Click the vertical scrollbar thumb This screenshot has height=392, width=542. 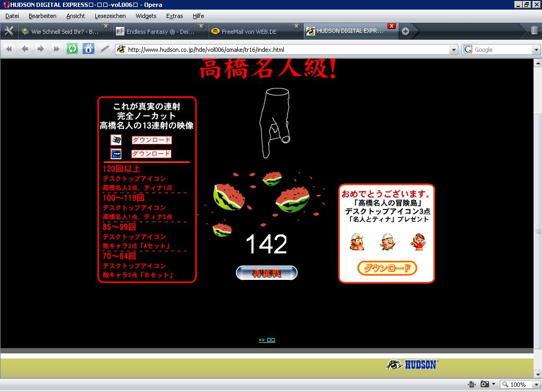click(538, 231)
